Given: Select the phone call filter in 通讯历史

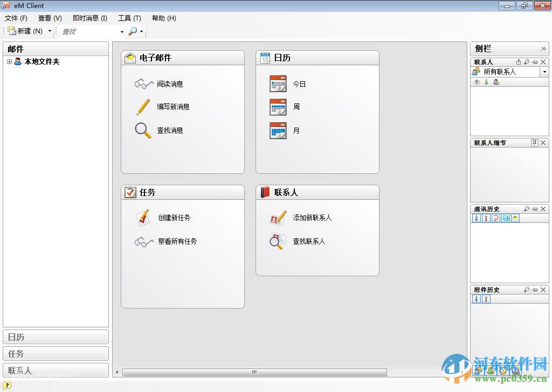Looking at the screenshot, I should [x=495, y=219].
